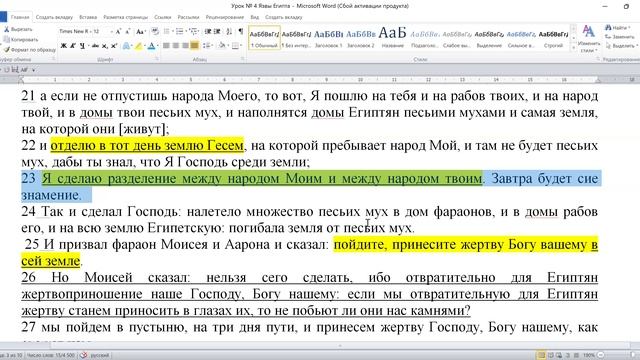Open the font name Times New Roman dropdown
The width and height of the screenshot is (640, 360).
click(x=91, y=31)
